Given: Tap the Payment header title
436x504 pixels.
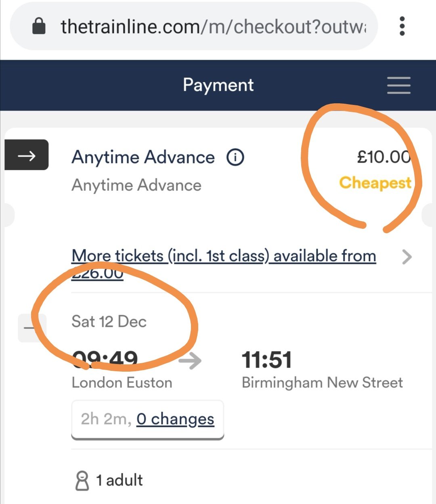Looking at the screenshot, I should click(218, 85).
